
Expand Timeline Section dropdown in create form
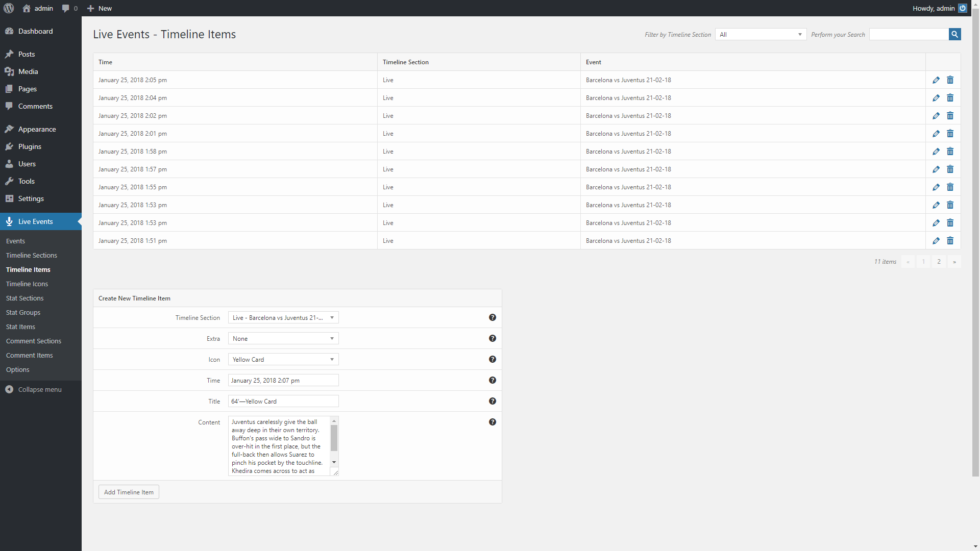click(283, 318)
